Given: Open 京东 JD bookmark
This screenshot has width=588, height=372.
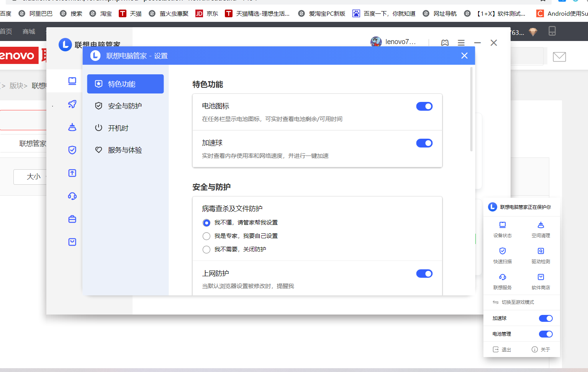Looking at the screenshot, I should (207, 13).
